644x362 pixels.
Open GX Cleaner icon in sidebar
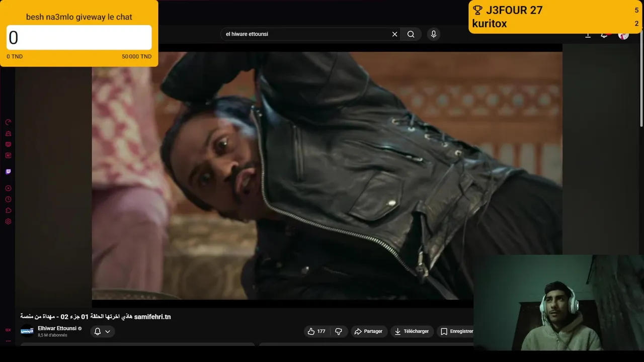8,133
